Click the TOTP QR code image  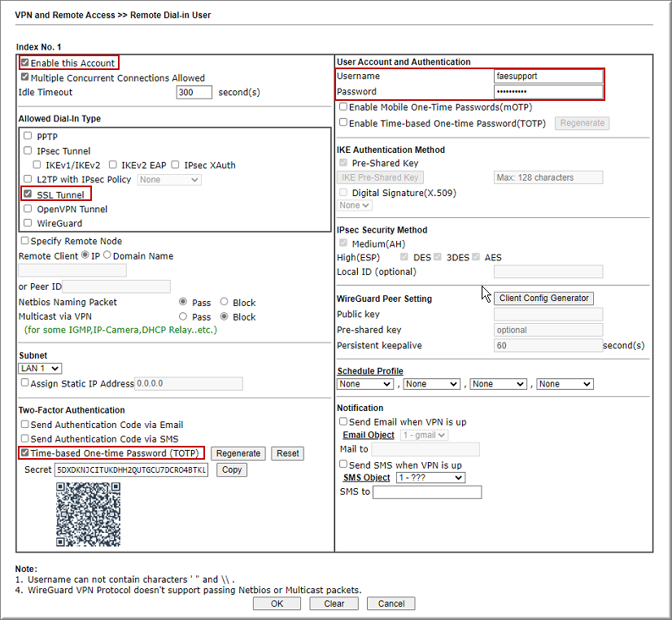89,514
